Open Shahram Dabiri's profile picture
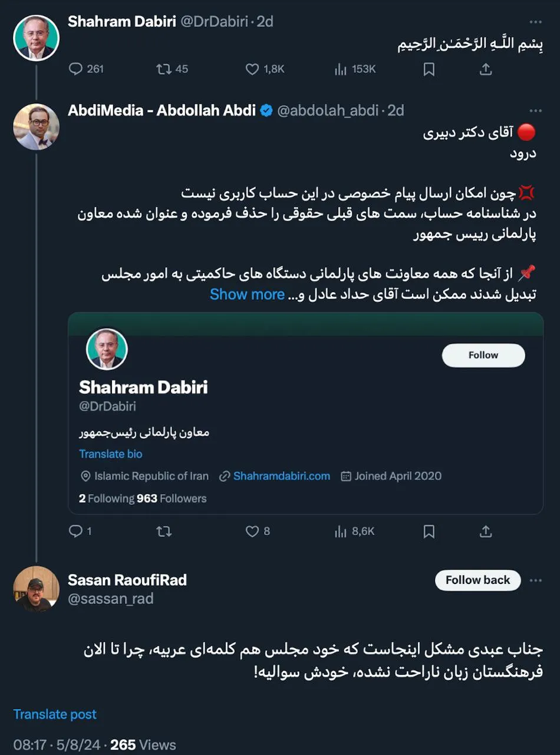The height and width of the screenshot is (755, 560). [36, 37]
